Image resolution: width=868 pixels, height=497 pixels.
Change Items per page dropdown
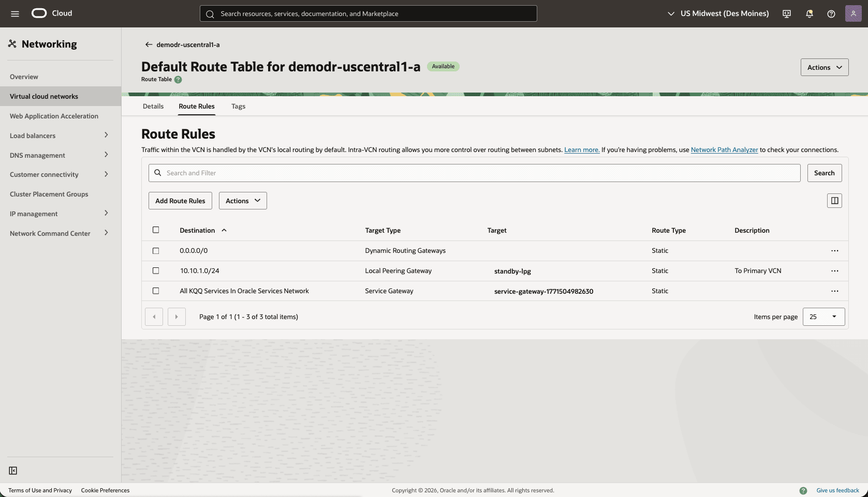tap(823, 317)
